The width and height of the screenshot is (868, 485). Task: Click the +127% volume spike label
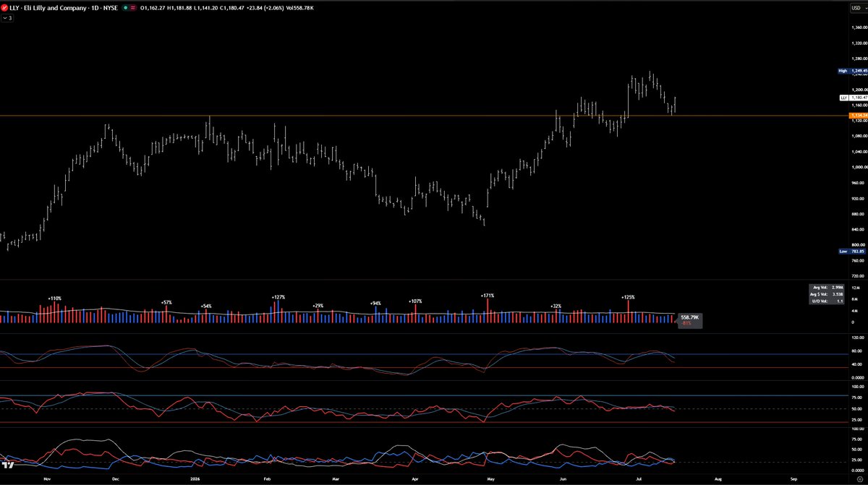278,297
